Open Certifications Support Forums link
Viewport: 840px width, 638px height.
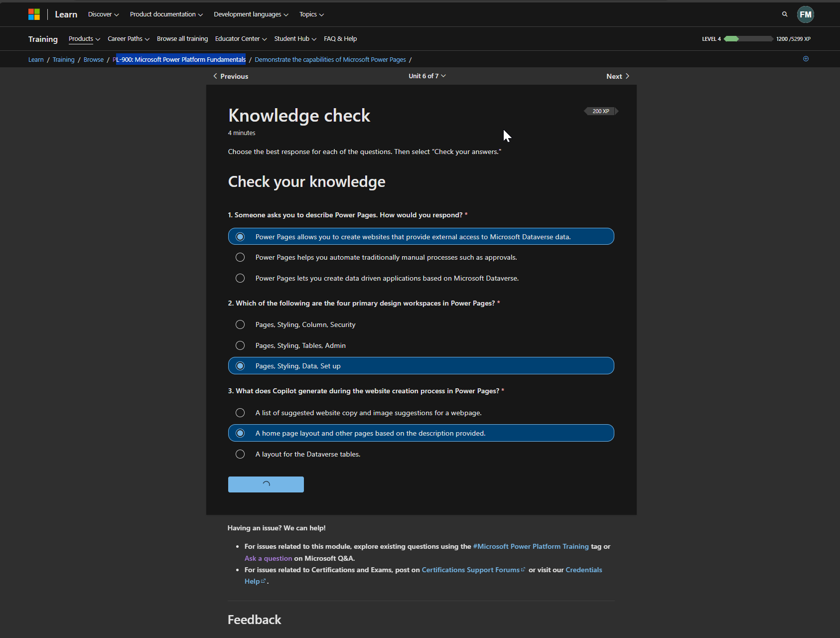(x=473, y=570)
